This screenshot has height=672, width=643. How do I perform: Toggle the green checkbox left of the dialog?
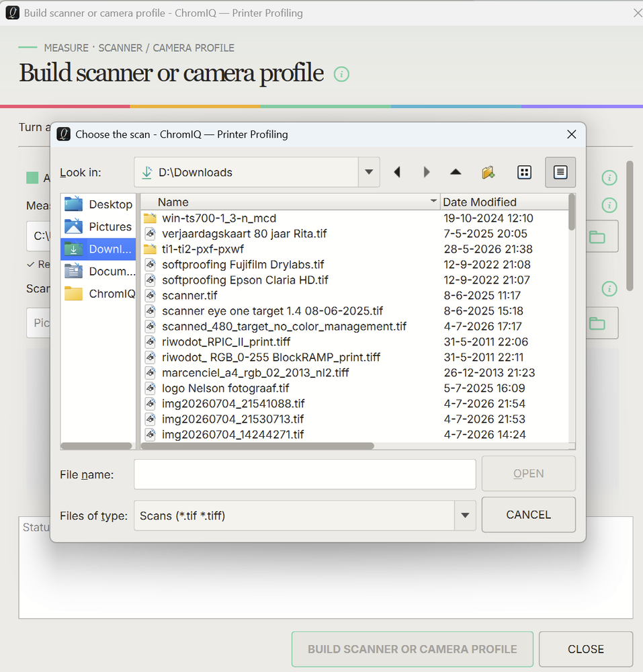[32, 177]
